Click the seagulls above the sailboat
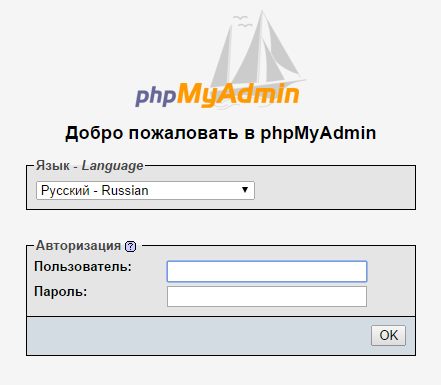Viewport: 441px width, 385px height. click(242, 21)
